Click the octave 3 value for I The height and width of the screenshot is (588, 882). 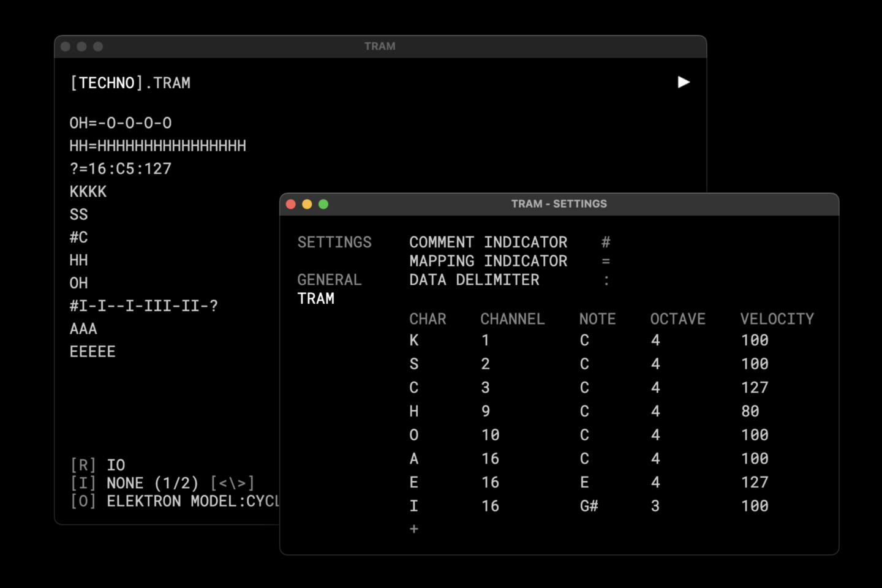tap(655, 506)
